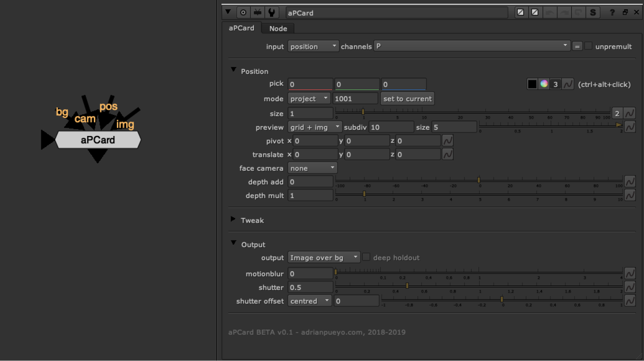Click the black pick color swatch
Image resolution: width=644 pixels, height=361 pixels.
[x=532, y=84]
